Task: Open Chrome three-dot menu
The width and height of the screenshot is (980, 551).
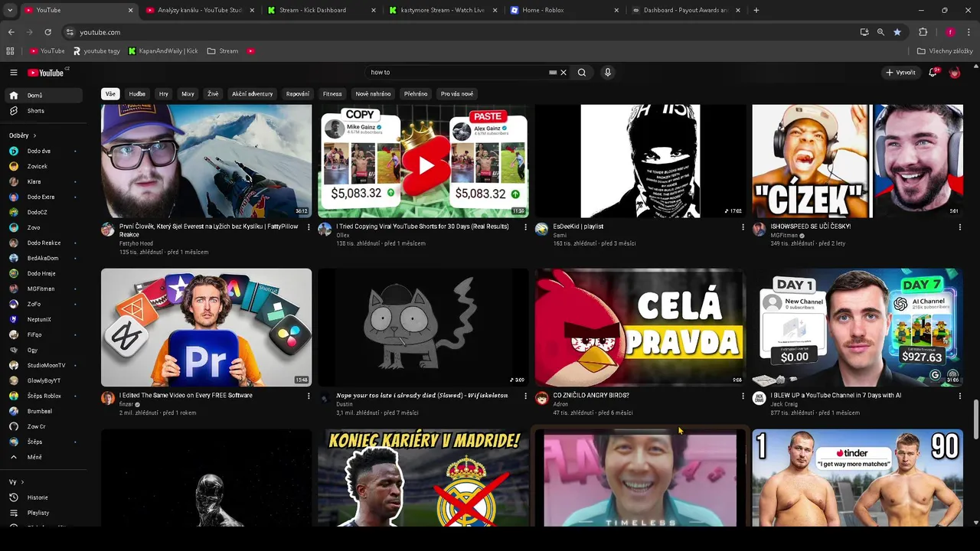Action: (x=969, y=32)
